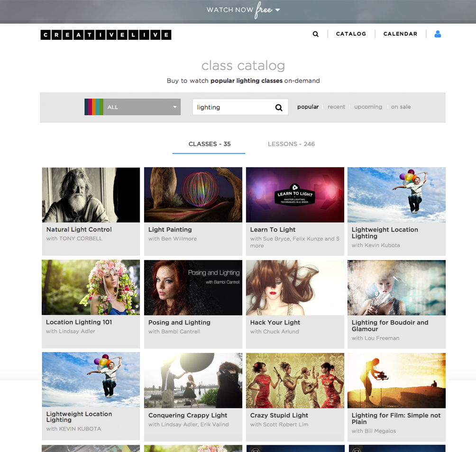Open the user profile icon
This screenshot has width=476, height=452.
pos(438,34)
